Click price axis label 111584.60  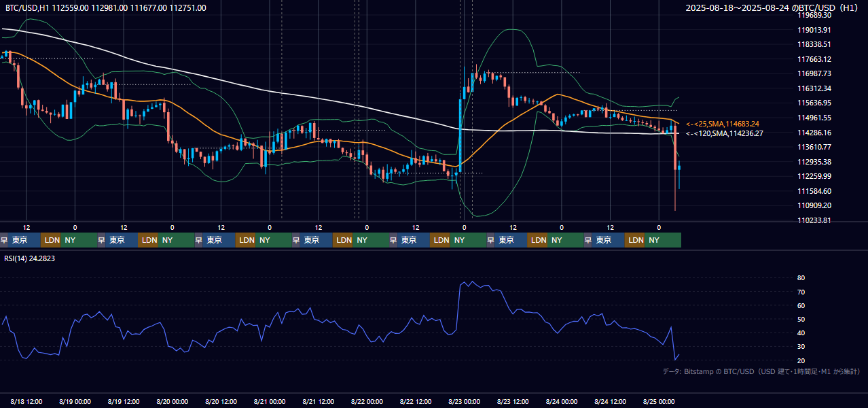[x=814, y=191]
